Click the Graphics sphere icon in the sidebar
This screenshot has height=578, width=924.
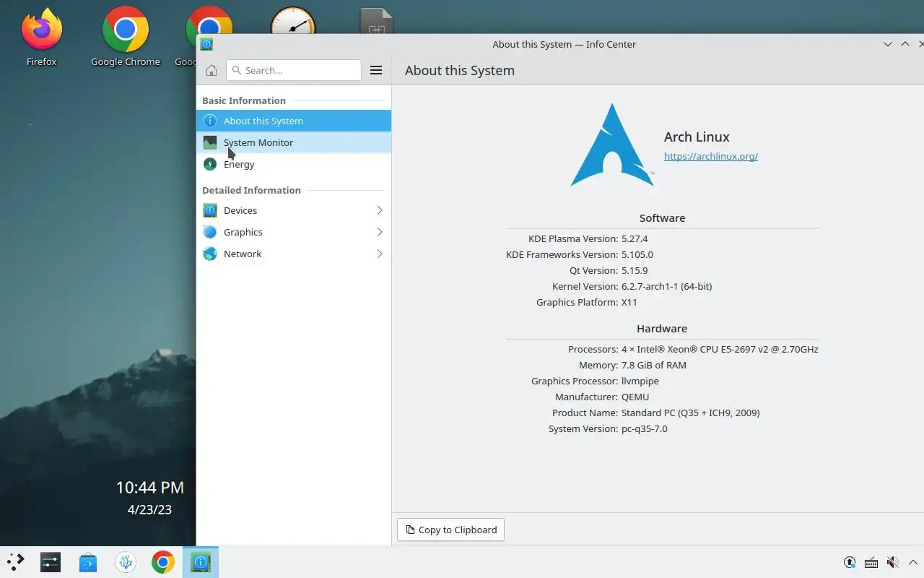(210, 232)
